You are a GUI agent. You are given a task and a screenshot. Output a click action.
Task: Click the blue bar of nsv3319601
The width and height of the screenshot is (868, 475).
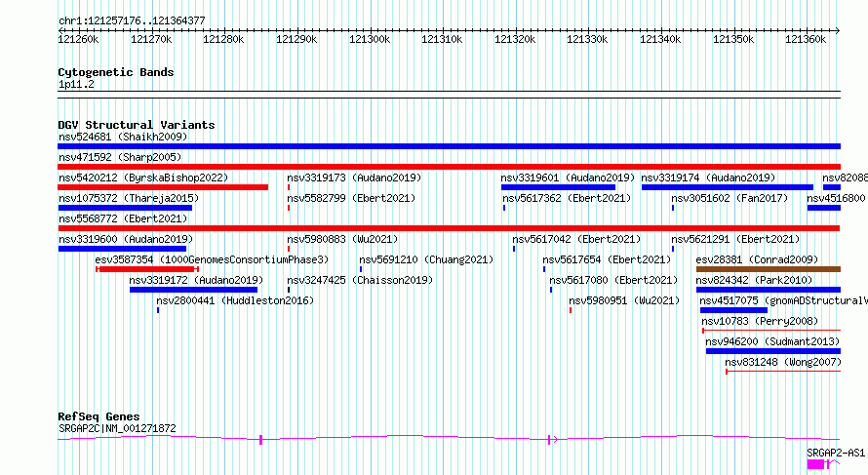click(x=558, y=187)
